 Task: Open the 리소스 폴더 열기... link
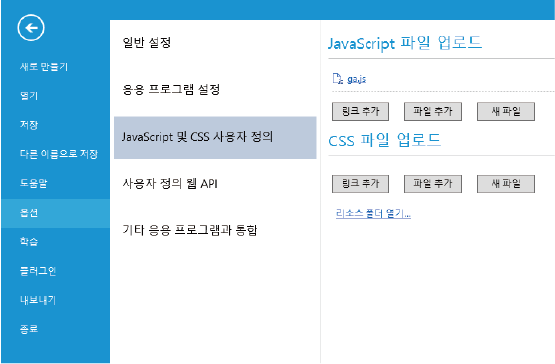point(373,214)
